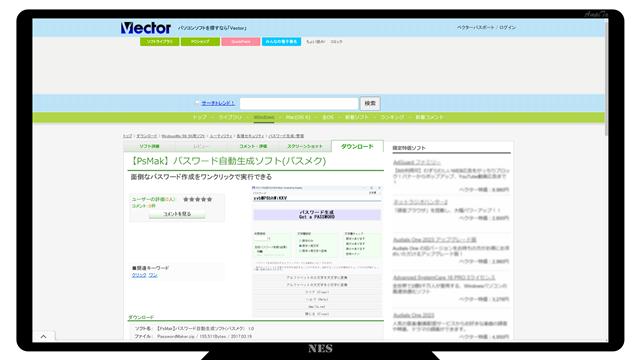Screen dimensions: 640x360
Task: Open the green PCショップ button
Action: tap(200, 42)
